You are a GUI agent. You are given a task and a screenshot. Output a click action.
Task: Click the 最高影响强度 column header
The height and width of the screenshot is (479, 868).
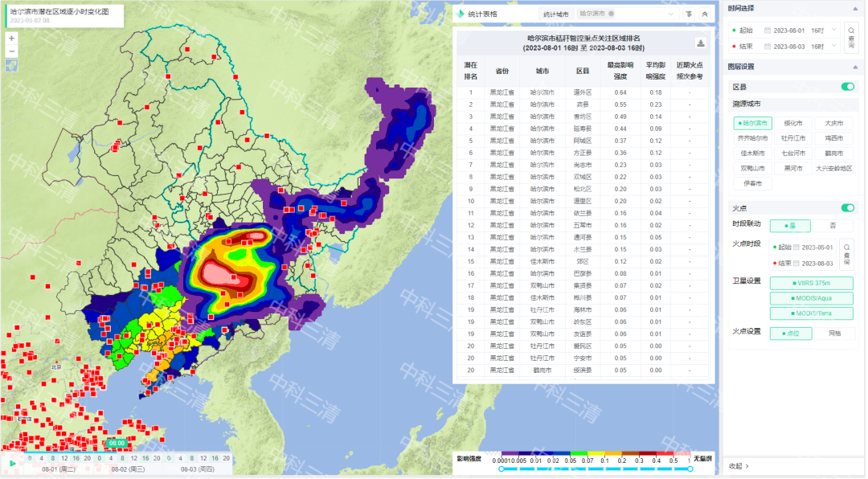point(620,71)
